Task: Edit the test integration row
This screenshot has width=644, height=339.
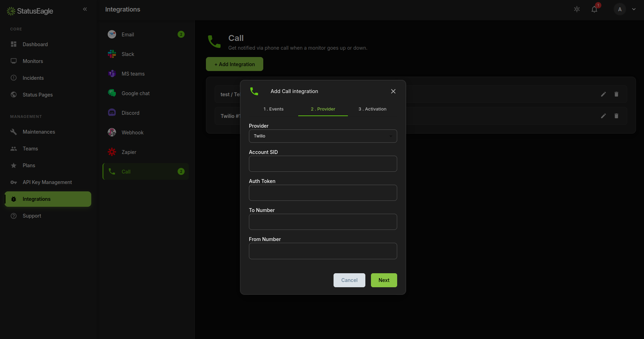Action: [x=603, y=94]
